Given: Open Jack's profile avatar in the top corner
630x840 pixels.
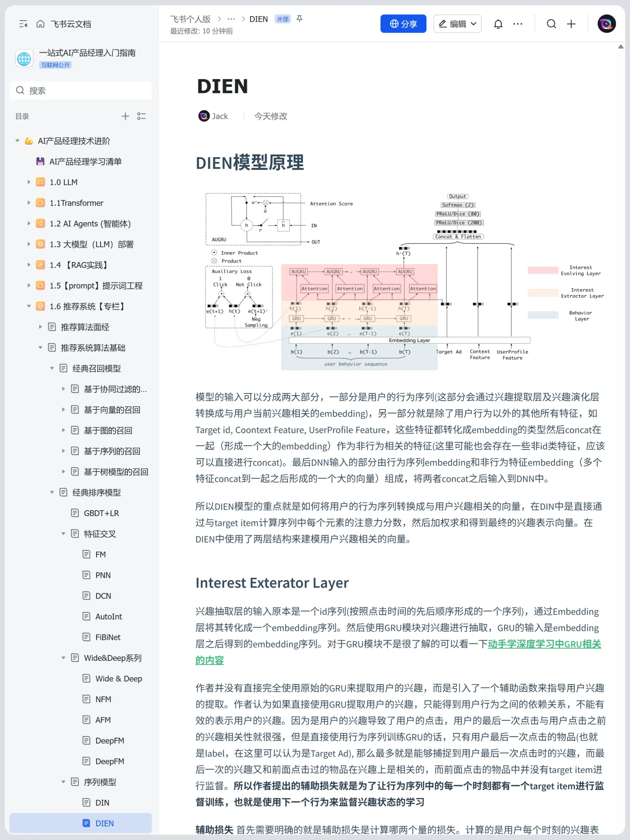Looking at the screenshot, I should [x=606, y=24].
